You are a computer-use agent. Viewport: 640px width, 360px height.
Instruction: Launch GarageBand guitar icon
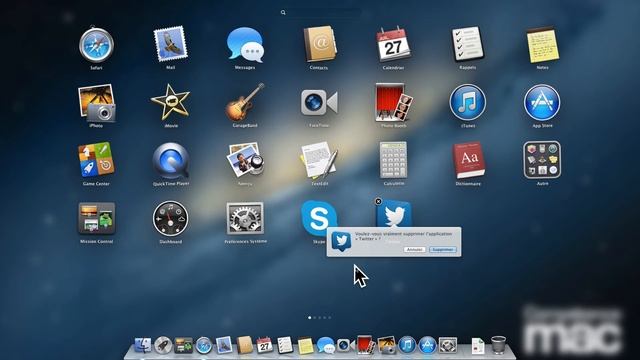coord(245,102)
